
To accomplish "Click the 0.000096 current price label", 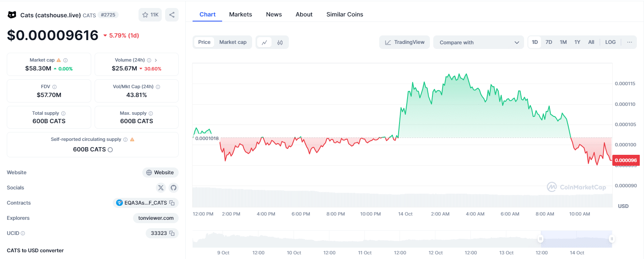I will coord(626,160).
